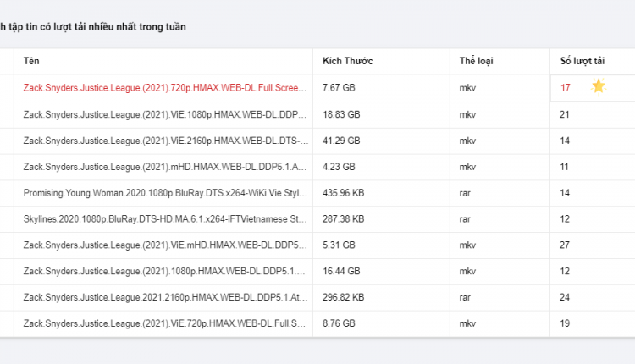Image resolution: width=635 pixels, height=364 pixels.
Task: Open Justice.League.2021.2160p.HMAX file name
Action: (x=165, y=297)
